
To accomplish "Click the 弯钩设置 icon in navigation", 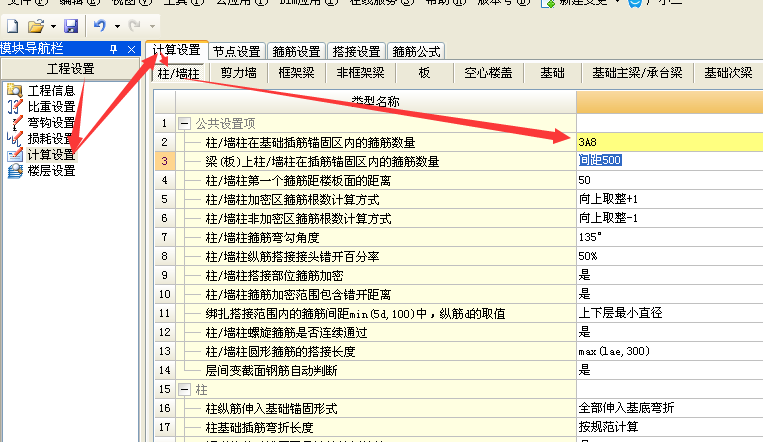I will click(x=16, y=123).
